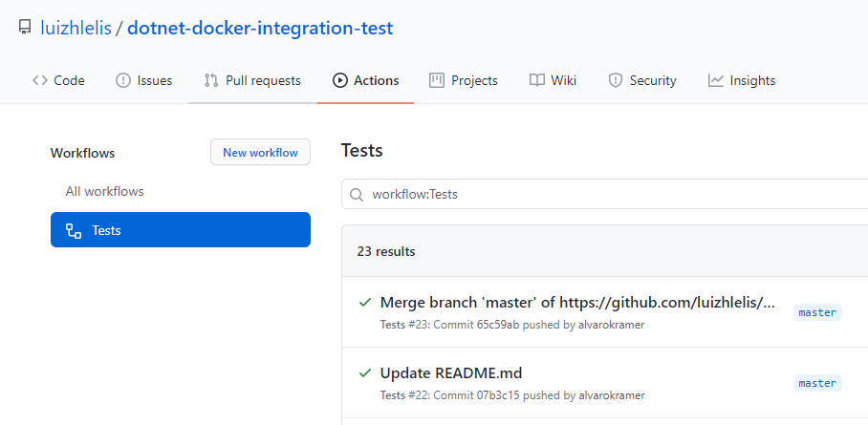Open the Merge branch 'master' run

pos(577,303)
